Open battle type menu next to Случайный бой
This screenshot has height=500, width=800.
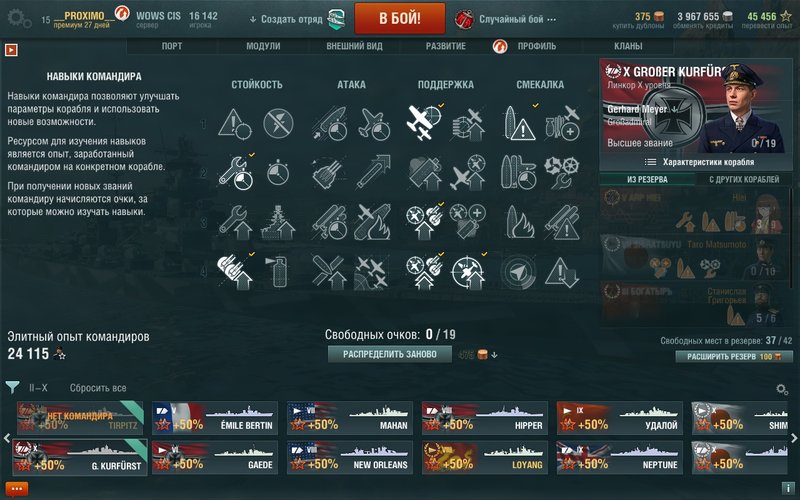tap(552, 19)
